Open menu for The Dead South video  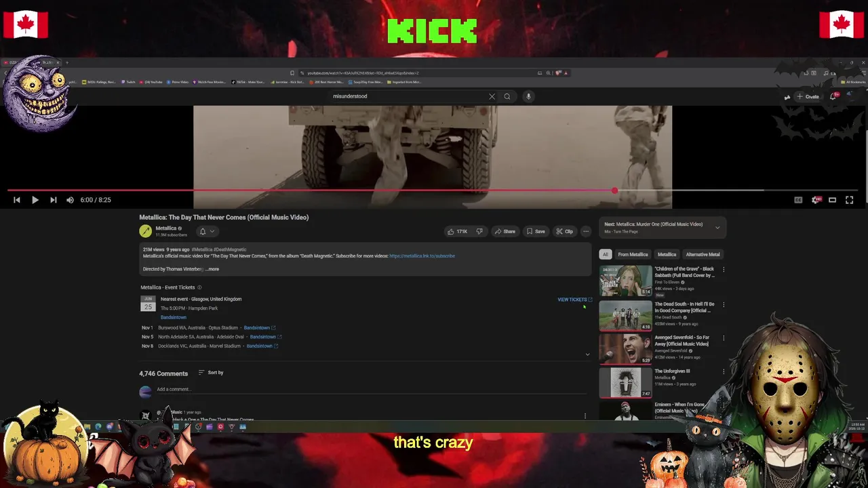click(x=724, y=304)
